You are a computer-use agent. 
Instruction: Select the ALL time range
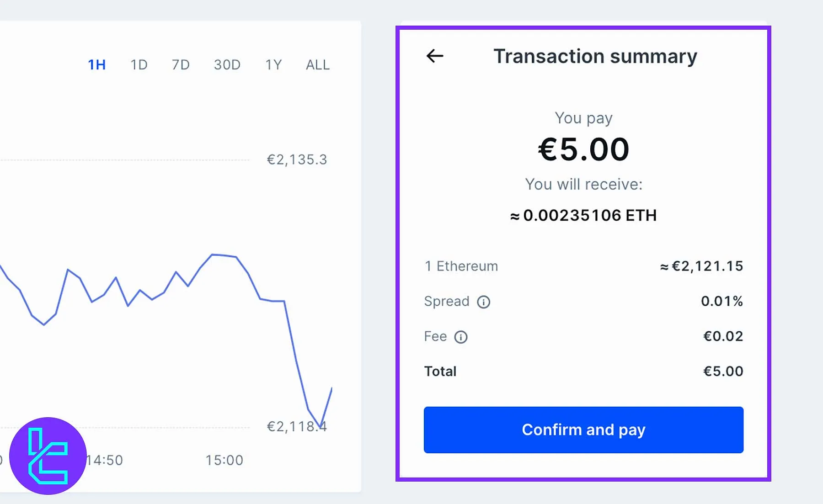[318, 65]
